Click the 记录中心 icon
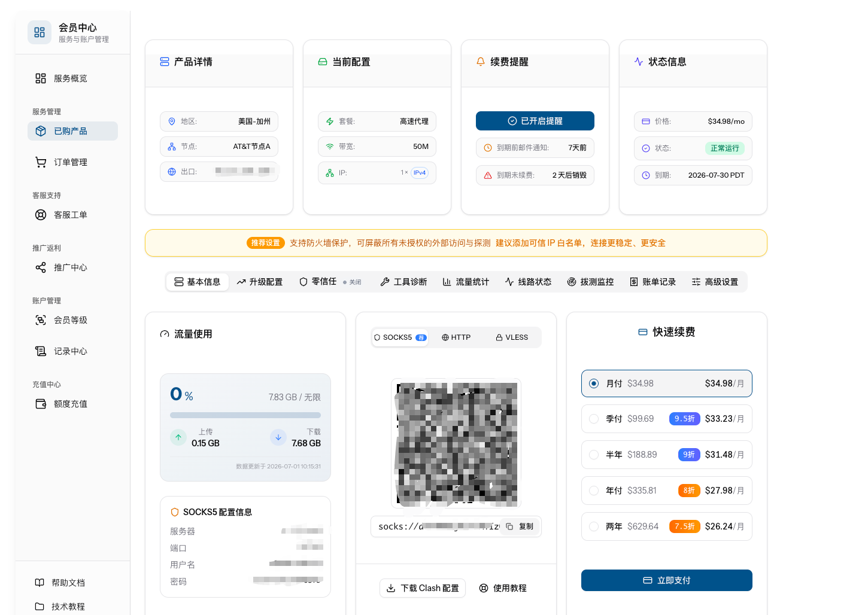Image resolution: width=868 pixels, height=615 pixels. coord(41,351)
